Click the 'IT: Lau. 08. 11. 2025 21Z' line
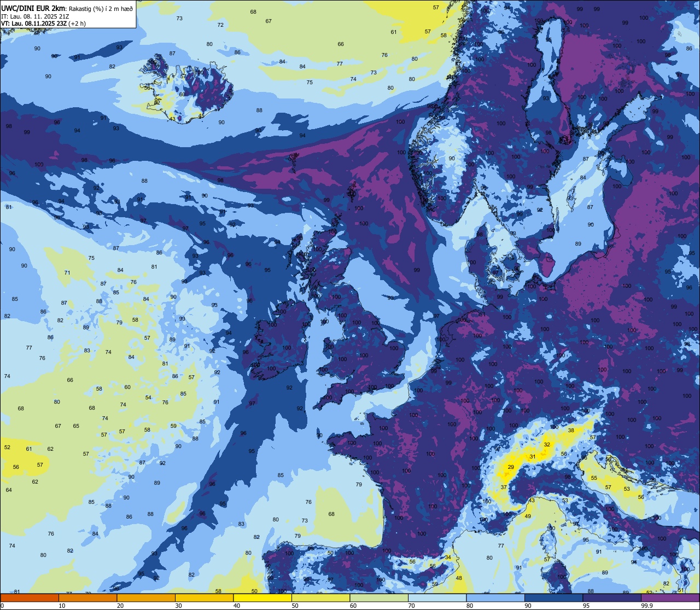Image resolution: width=700 pixels, height=610 pixels. [x=34, y=16]
